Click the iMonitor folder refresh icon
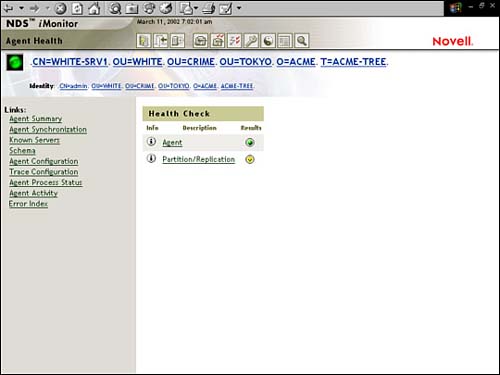The height and width of the screenshot is (375, 500). point(200,41)
